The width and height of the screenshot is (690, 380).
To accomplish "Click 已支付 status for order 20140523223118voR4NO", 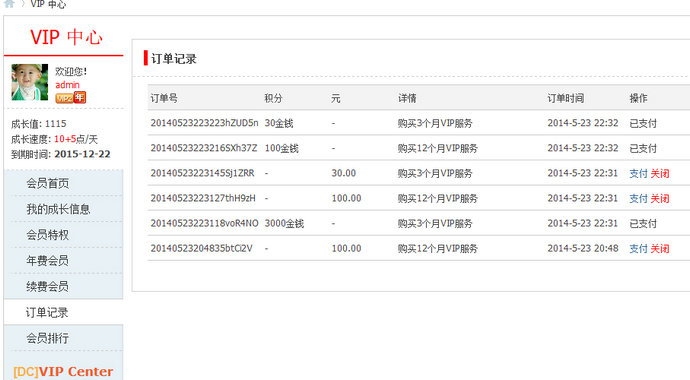I will [643, 223].
